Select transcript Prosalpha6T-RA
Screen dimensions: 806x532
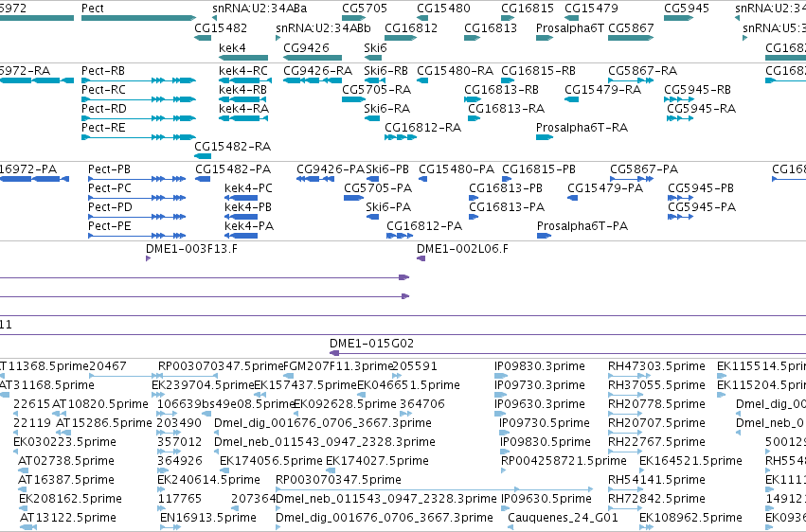582,128
